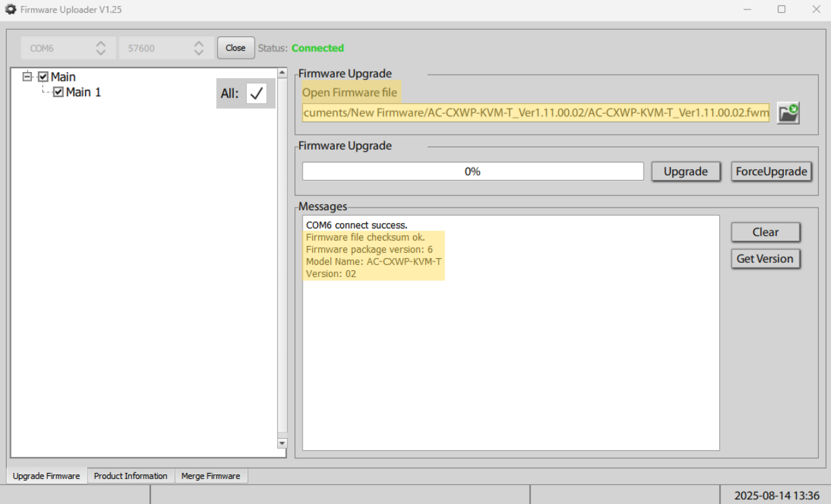Screen dimensions: 831x504
Task: Open the 57600 baud rate dropdown
Action: (166, 48)
